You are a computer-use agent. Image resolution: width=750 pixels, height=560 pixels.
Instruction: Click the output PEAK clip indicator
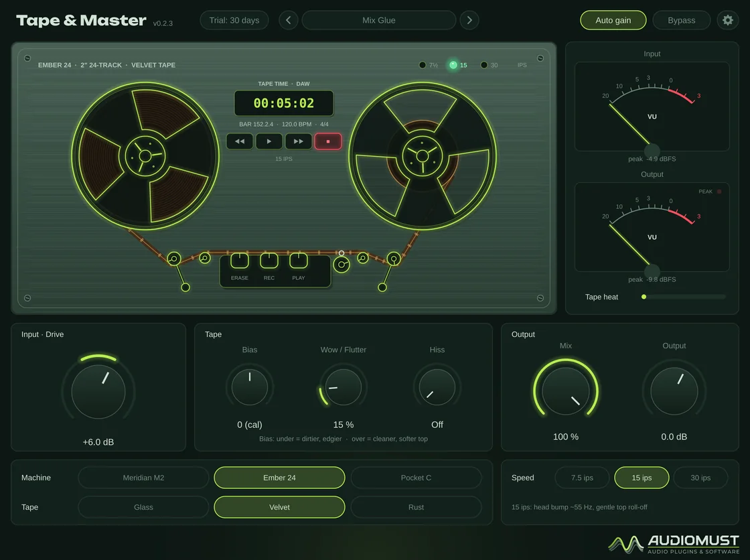[x=719, y=192]
